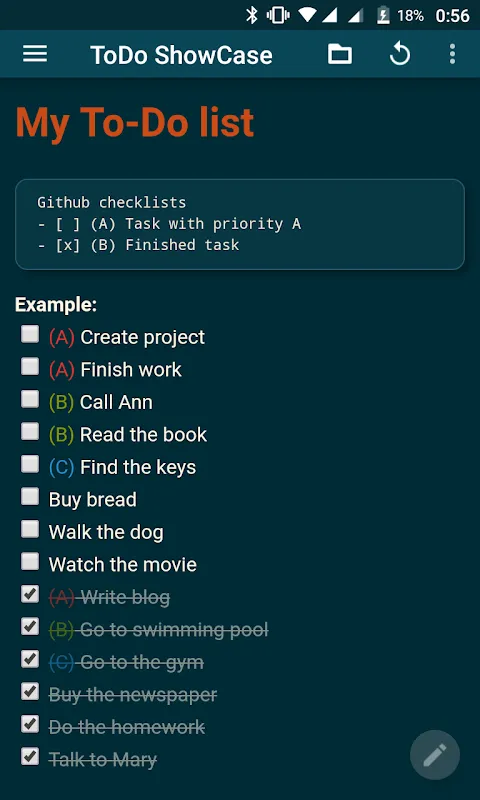The height and width of the screenshot is (800, 480).
Task: Tap the floating pencil edit button
Action: tap(435, 755)
